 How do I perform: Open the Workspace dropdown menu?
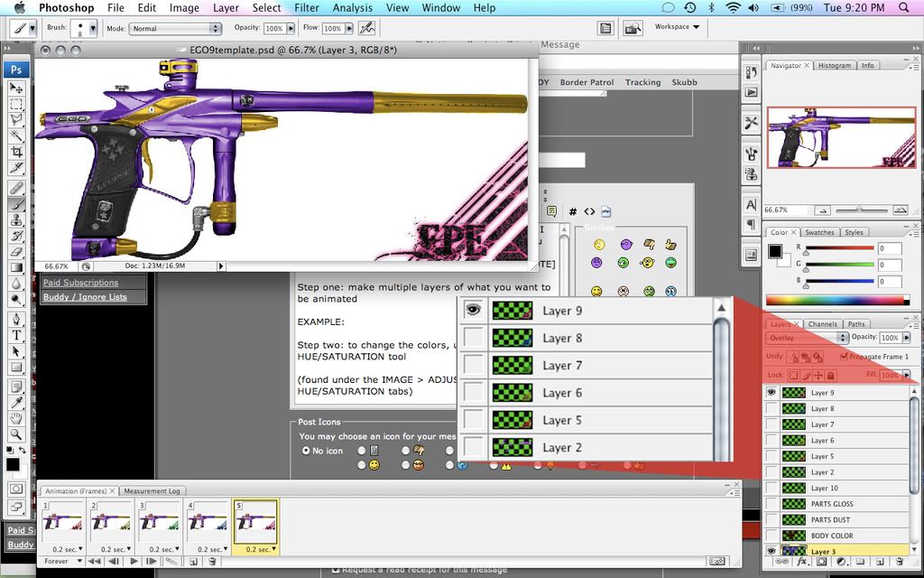[x=677, y=26]
